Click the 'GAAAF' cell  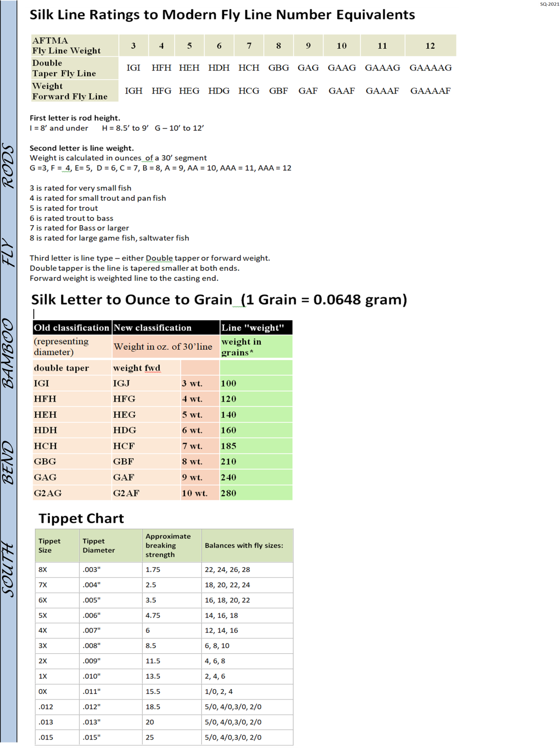tap(382, 91)
